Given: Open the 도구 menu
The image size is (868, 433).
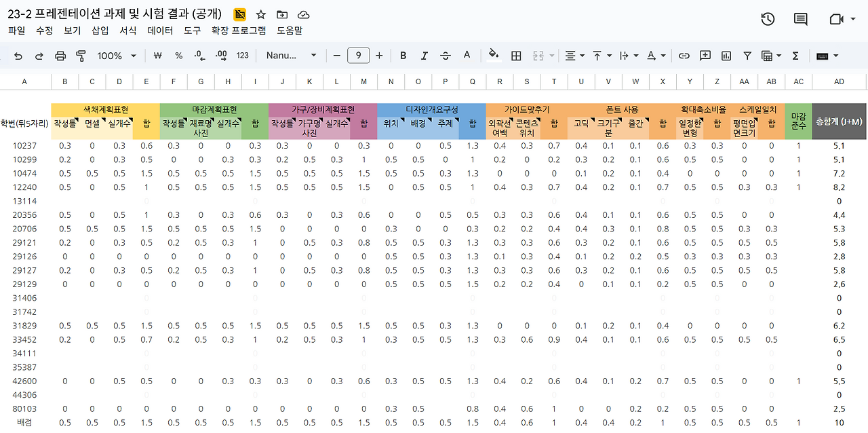Looking at the screenshot, I should tap(193, 31).
